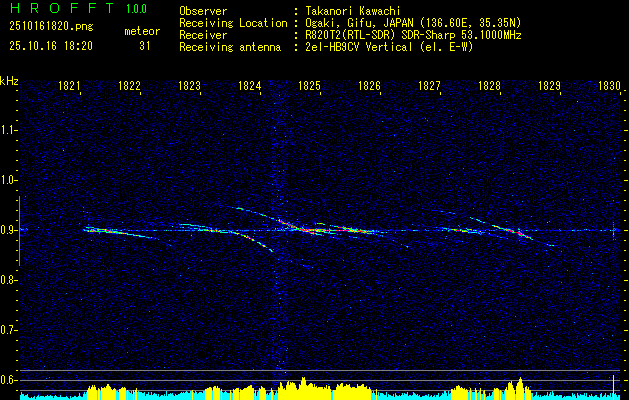Click the R820T2(RTL-SDR) SDR-Sharp receiver text
The image size is (629, 400).
coord(413,35)
